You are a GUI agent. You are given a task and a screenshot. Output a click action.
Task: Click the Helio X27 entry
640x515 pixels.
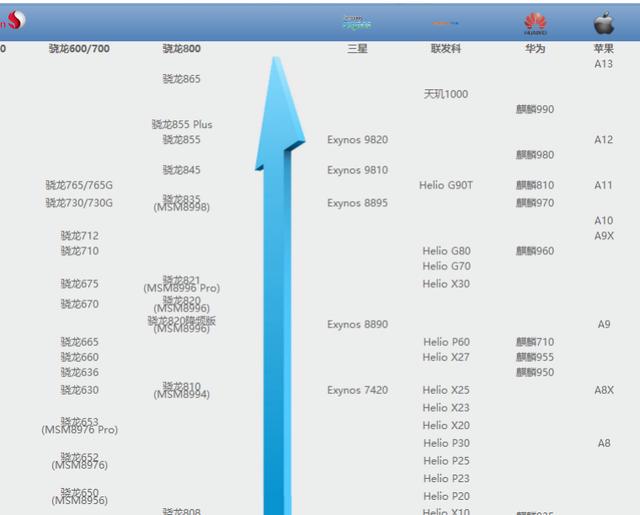click(446, 357)
